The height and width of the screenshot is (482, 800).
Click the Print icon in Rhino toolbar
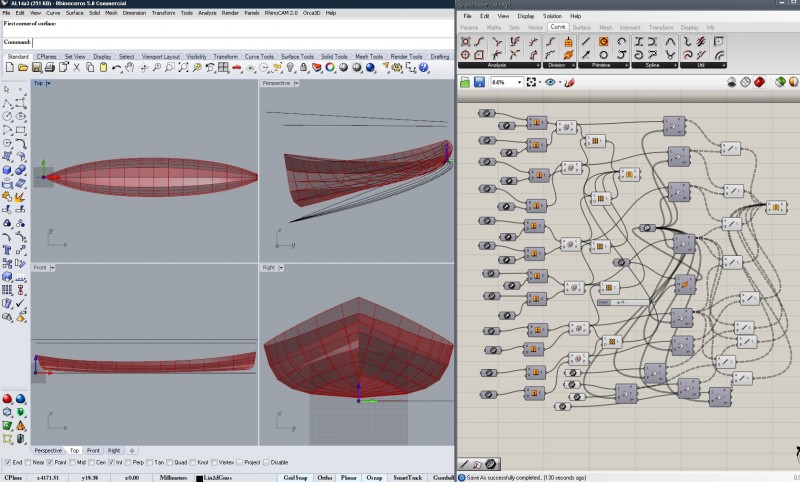(48, 68)
